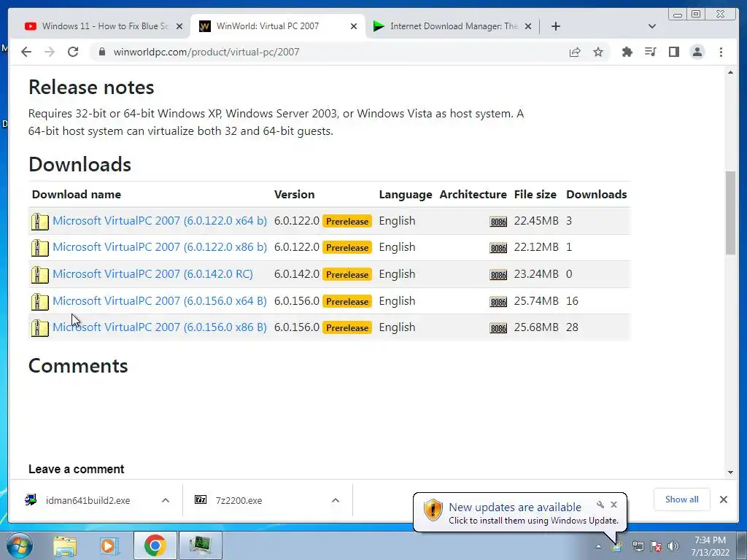The height and width of the screenshot is (560, 747).
Task: Click Show all downloads button
Action: pyautogui.click(x=682, y=499)
